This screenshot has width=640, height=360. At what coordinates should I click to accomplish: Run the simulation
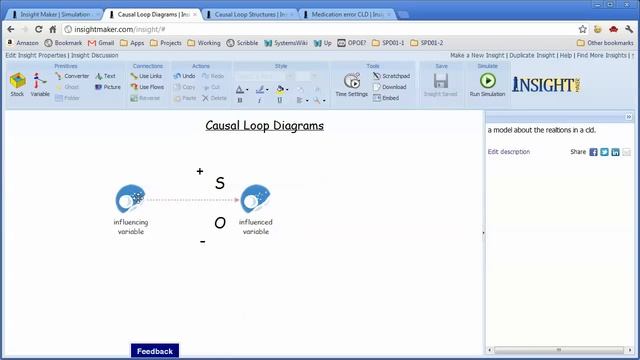487,84
